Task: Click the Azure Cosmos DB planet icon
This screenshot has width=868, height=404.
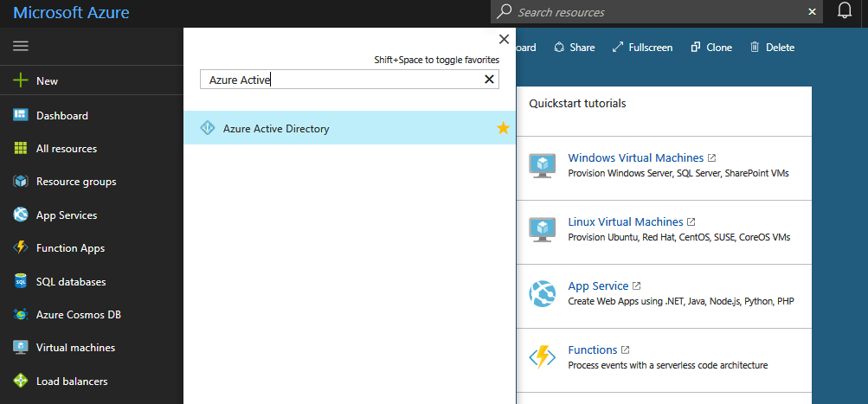Action: pos(21,314)
